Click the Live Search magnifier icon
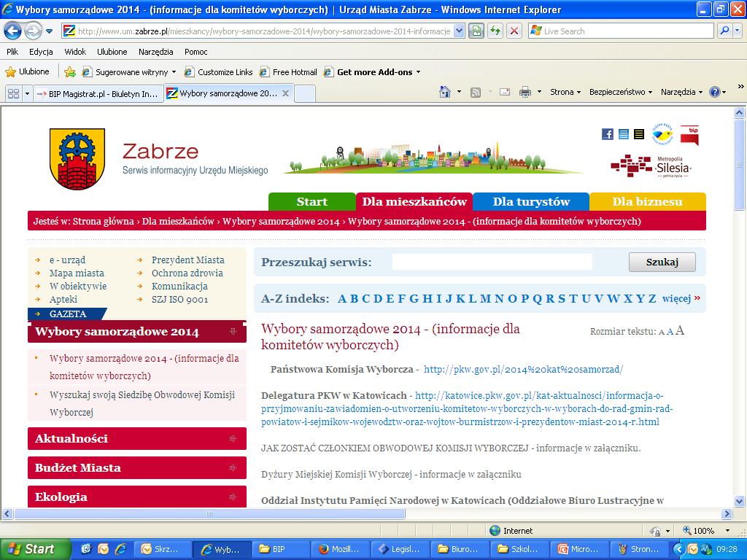Image resolution: width=747 pixels, height=560 pixels. pyautogui.click(x=724, y=31)
